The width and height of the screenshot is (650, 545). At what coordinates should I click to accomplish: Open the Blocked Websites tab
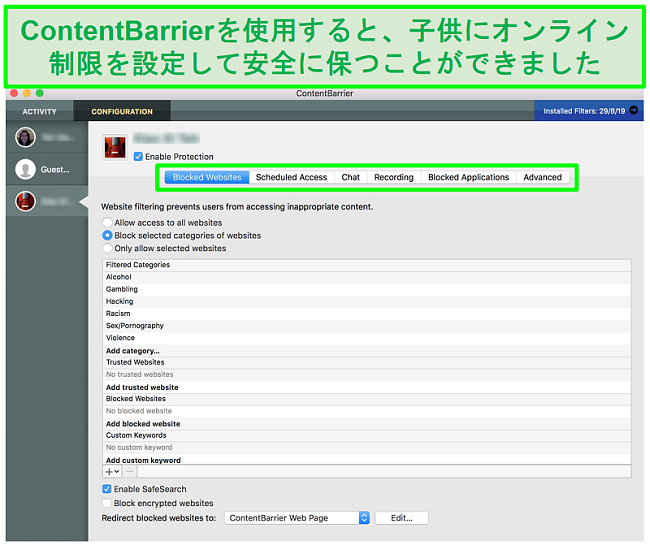207,177
